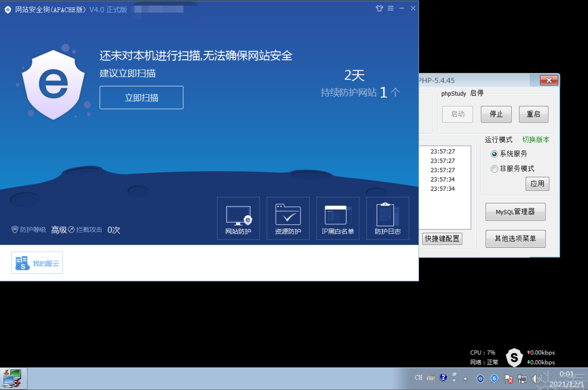Open 资源防护 resource protection panel
The height and width of the screenshot is (390, 588).
pyautogui.click(x=288, y=218)
